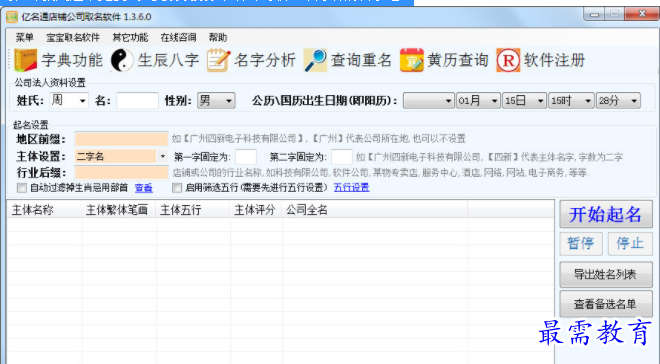Click the 名字分析 toolbar label
The width and height of the screenshot is (660, 364).
pyautogui.click(x=265, y=60)
